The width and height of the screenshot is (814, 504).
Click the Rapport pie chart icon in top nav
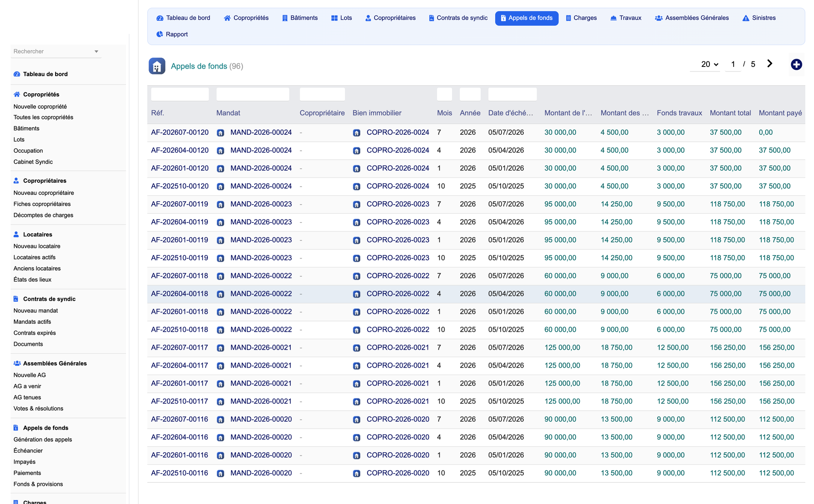pos(160,34)
